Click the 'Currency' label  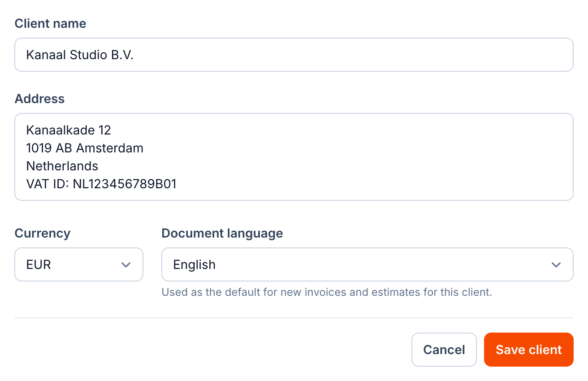tap(43, 234)
